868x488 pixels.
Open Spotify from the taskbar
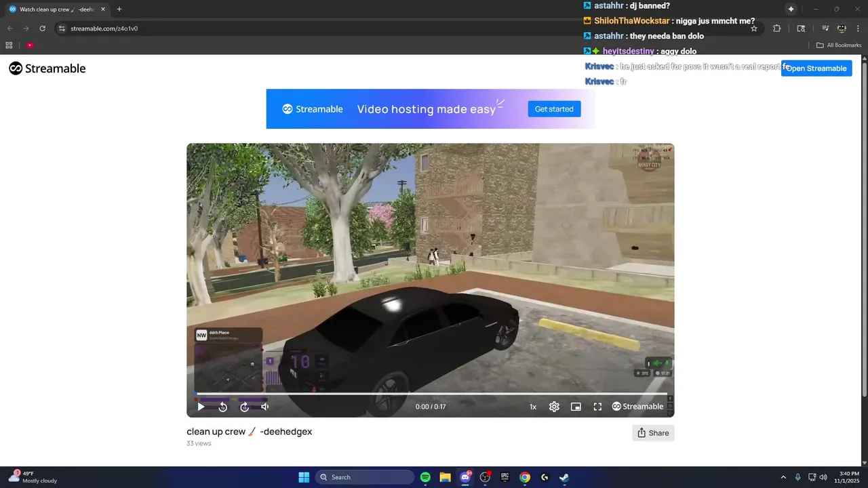tap(425, 477)
